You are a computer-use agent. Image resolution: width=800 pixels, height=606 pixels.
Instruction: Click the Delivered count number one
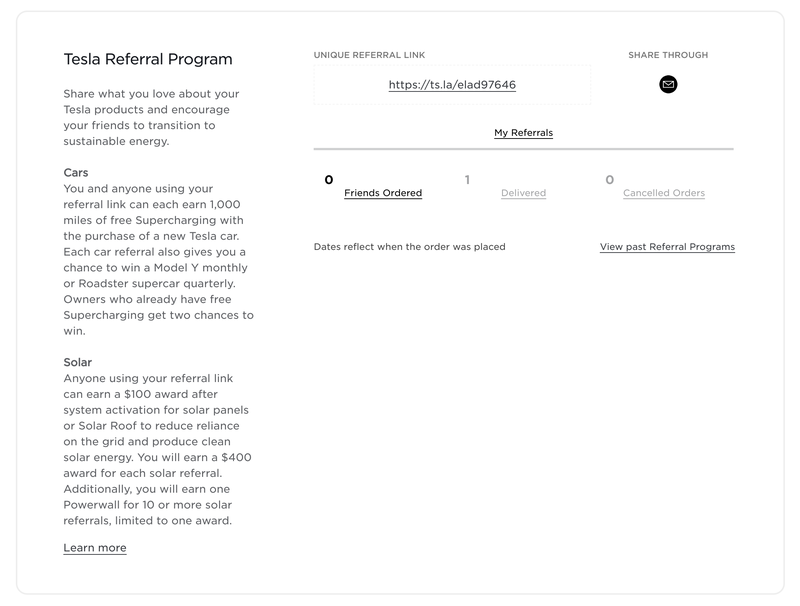coord(467,180)
